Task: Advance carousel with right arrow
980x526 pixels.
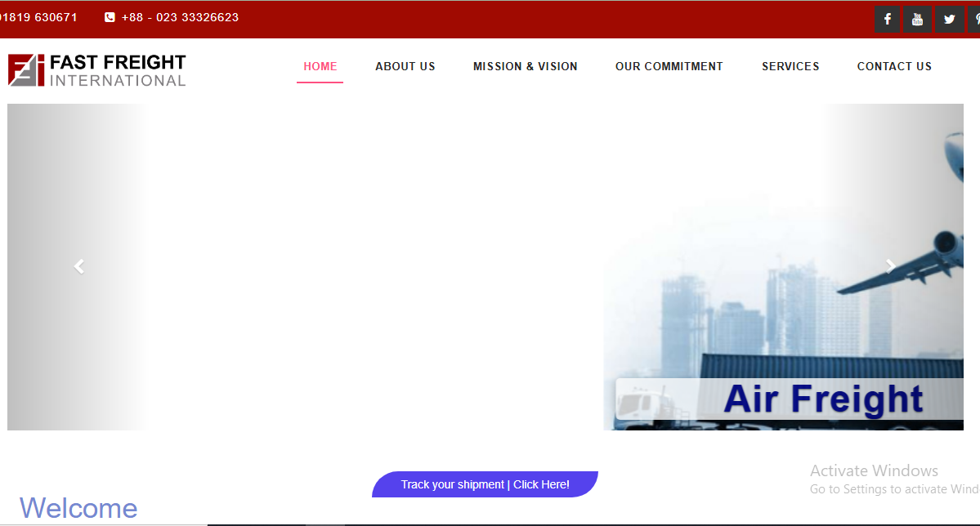Action: tap(891, 265)
